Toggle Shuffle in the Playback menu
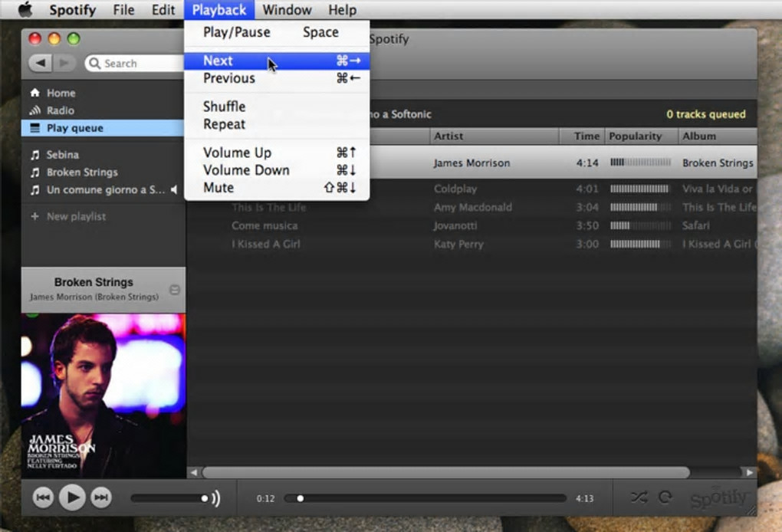Viewport: 782px width, 532px height. click(277, 107)
